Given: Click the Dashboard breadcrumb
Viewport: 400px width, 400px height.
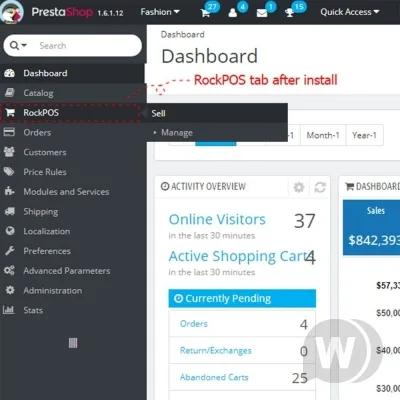Looking at the screenshot, I should tap(182, 34).
